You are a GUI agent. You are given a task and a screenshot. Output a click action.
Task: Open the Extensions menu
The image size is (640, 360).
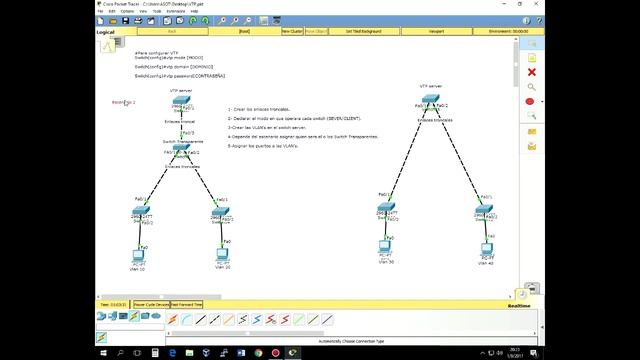176,11
